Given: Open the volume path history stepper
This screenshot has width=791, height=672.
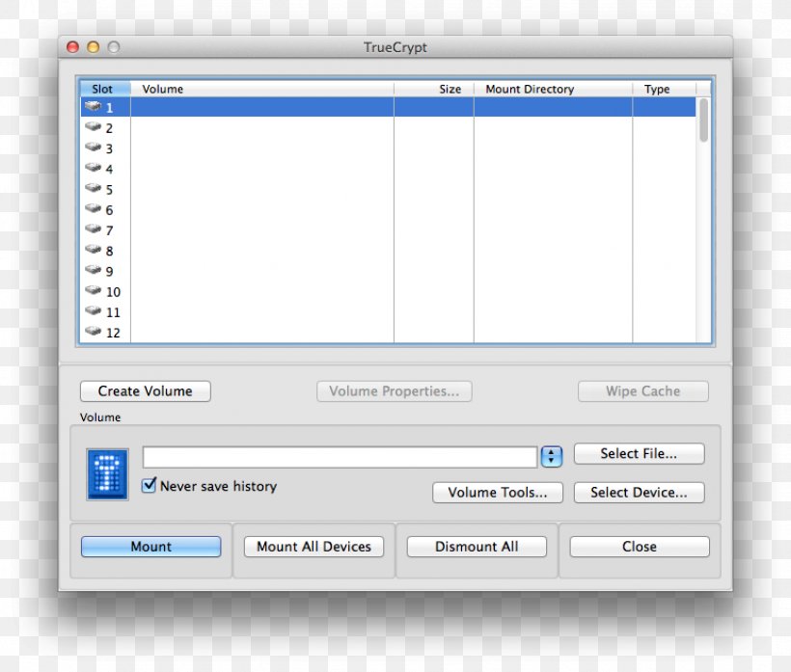Looking at the screenshot, I should pos(552,456).
